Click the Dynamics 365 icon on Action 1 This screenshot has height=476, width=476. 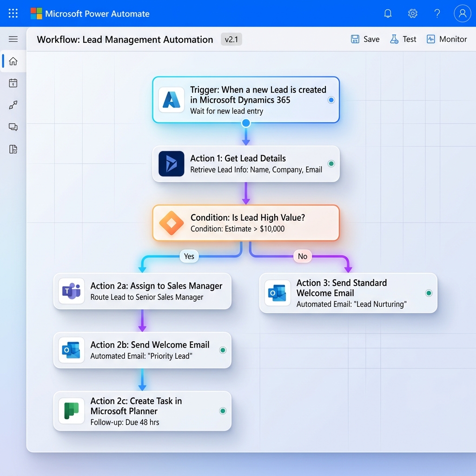pyautogui.click(x=172, y=164)
